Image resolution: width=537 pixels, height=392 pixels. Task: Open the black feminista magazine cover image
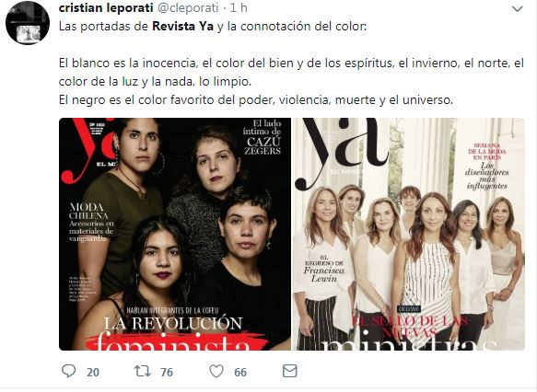point(175,234)
